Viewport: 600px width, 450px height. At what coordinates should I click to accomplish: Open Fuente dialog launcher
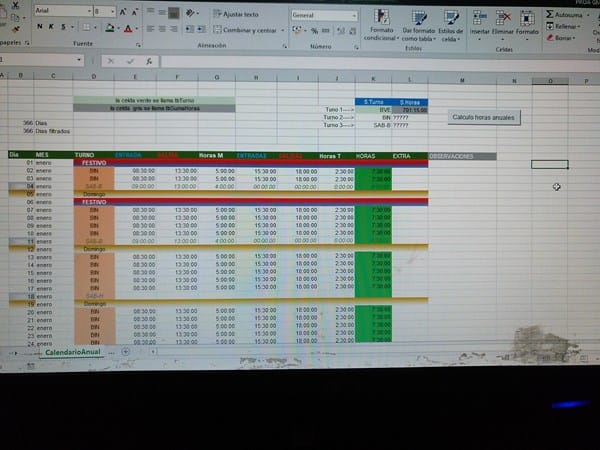coord(139,45)
